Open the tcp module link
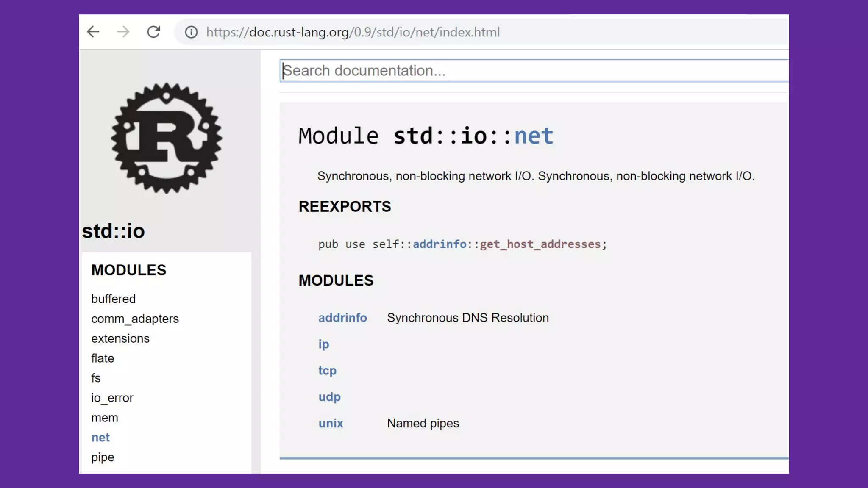 (x=327, y=371)
